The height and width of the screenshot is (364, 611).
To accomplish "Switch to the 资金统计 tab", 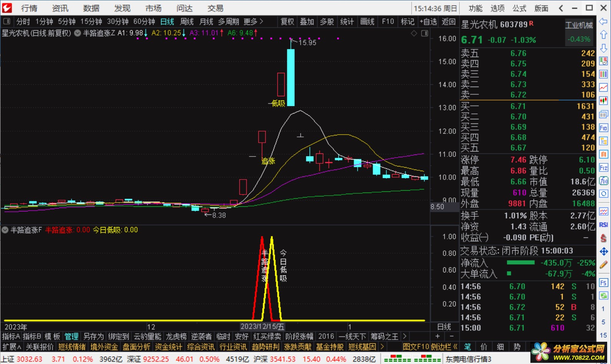I will 168,347.
